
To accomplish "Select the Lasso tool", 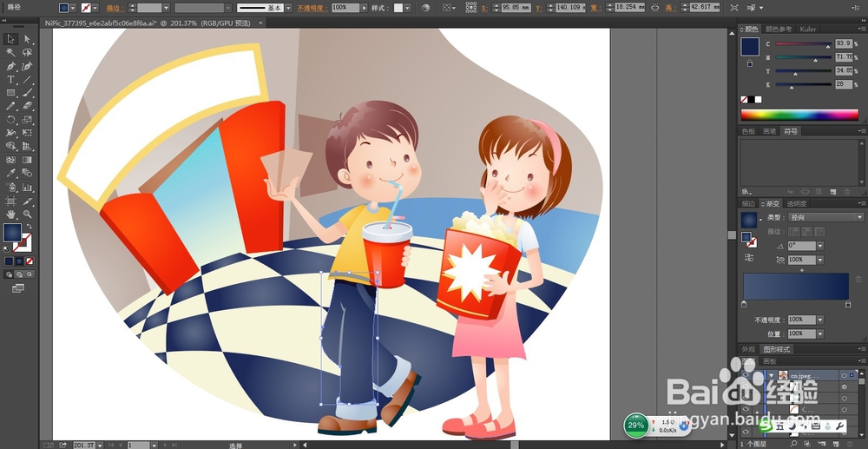I will coord(27,53).
